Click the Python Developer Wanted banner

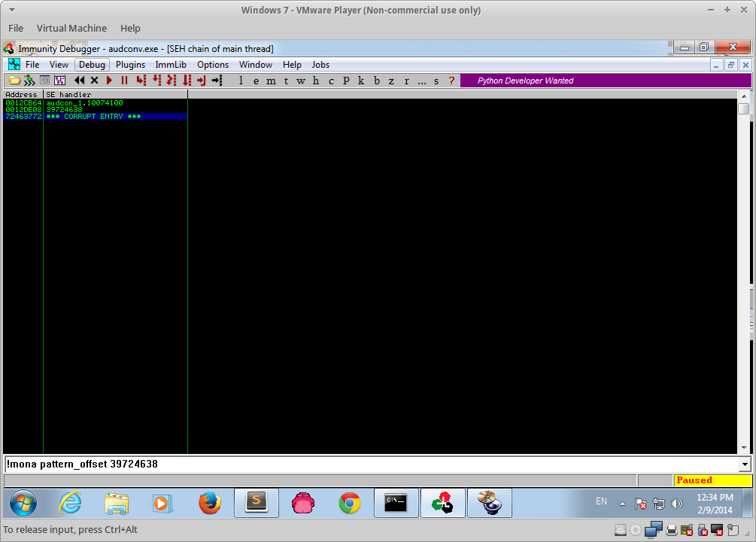pos(606,81)
